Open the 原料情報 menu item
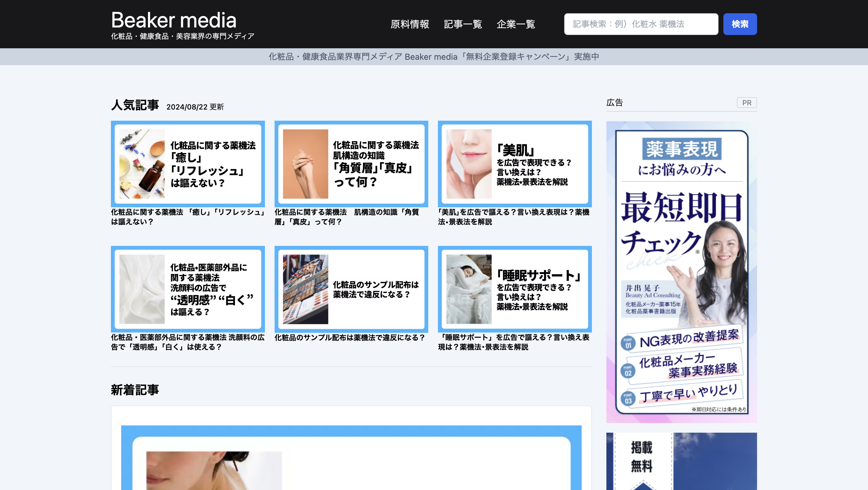The image size is (868, 490). click(x=409, y=24)
